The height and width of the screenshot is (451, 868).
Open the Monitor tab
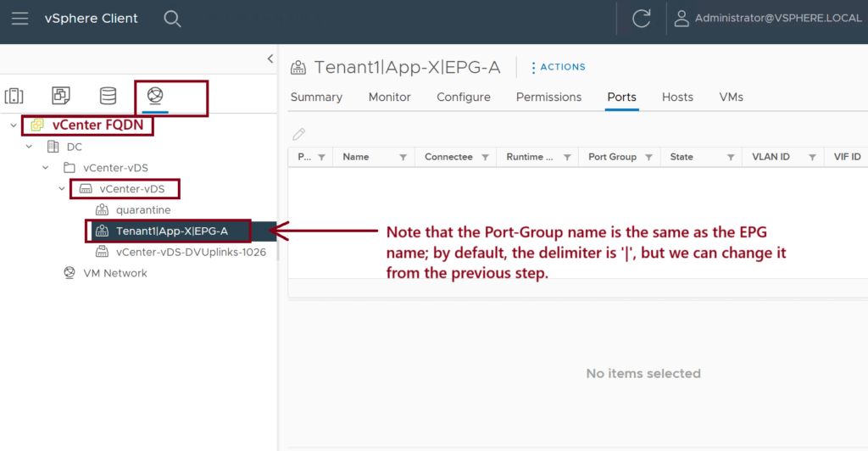(390, 97)
